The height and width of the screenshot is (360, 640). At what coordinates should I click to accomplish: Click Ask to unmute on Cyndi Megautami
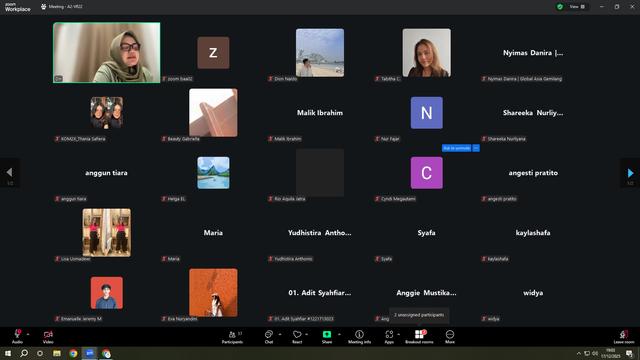click(456, 148)
